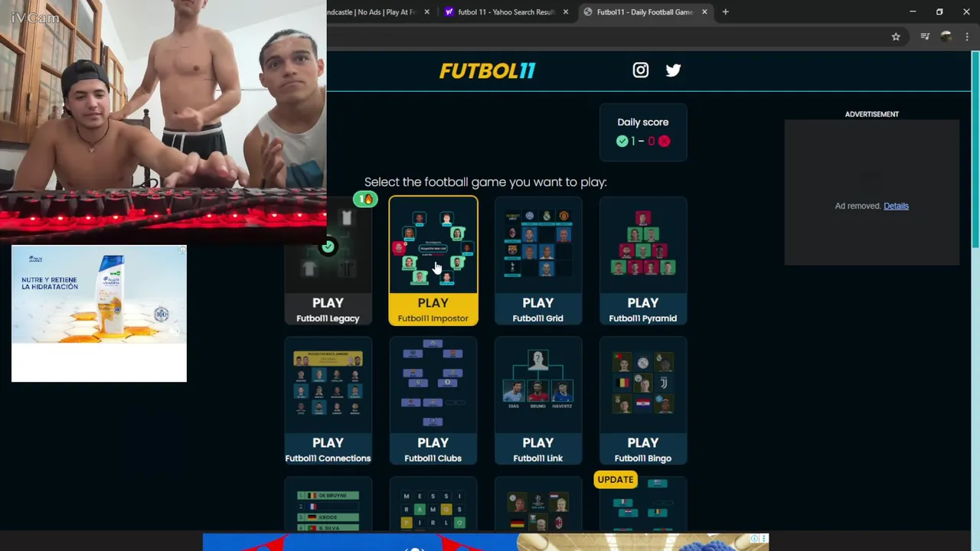The width and height of the screenshot is (980, 551).
Task: Open the word letter-grid game card
Action: pos(433,505)
